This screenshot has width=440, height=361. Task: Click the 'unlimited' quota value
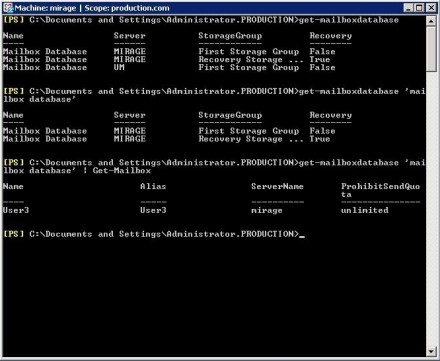[365, 210]
